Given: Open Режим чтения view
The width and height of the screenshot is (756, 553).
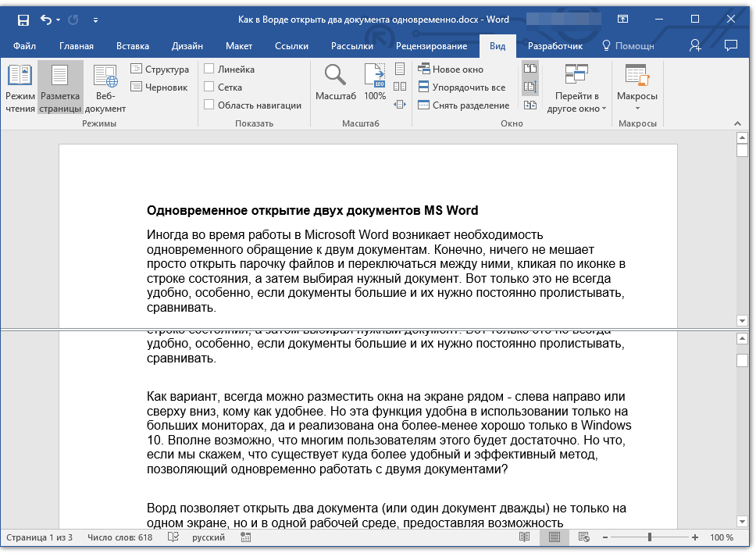Looking at the screenshot, I should pos(20,88).
